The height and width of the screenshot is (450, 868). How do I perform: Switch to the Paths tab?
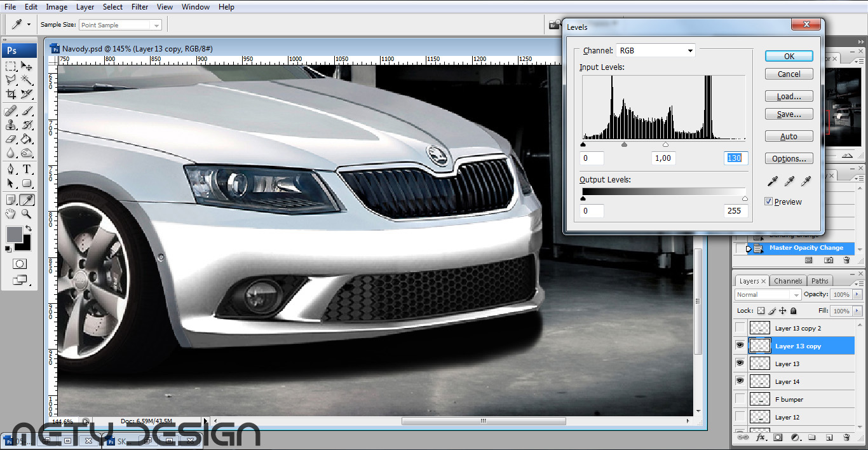(x=820, y=281)
